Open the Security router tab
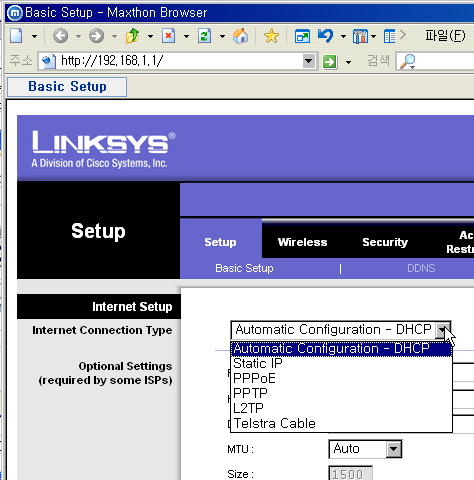Screen dimensions: 474x480 [x=385, y=242]
